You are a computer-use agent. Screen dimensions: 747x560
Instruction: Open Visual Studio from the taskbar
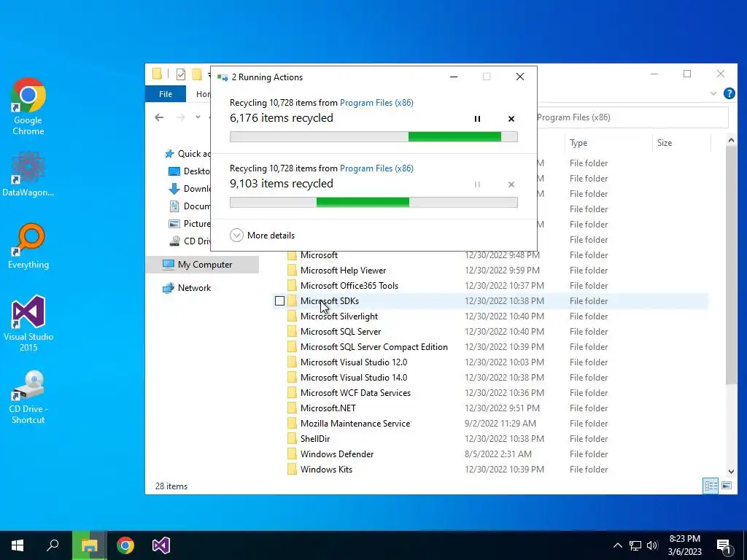161,545
